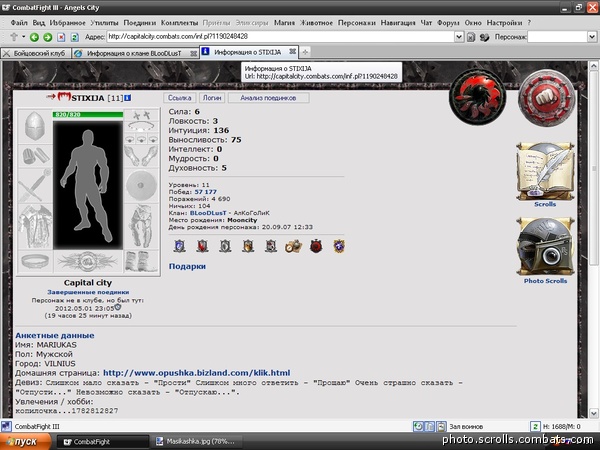Click the up arrow toolbar icon
The height and width of the screenshot is (450, 600).
pos(14,37)
